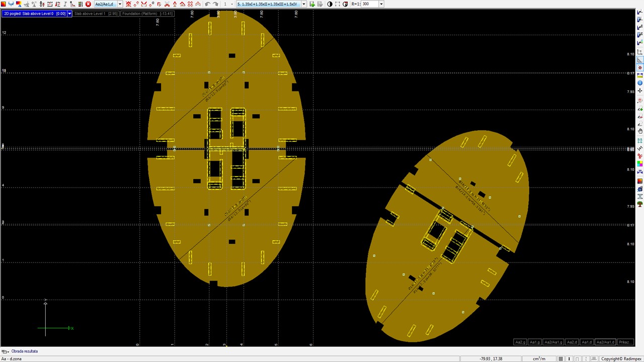Toggle the bold I icon in the status bar

(569, 358)
